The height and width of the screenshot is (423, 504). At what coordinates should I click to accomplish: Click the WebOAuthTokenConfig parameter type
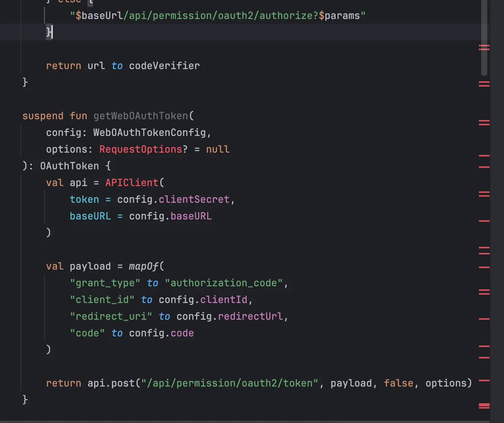coord(149,133)
